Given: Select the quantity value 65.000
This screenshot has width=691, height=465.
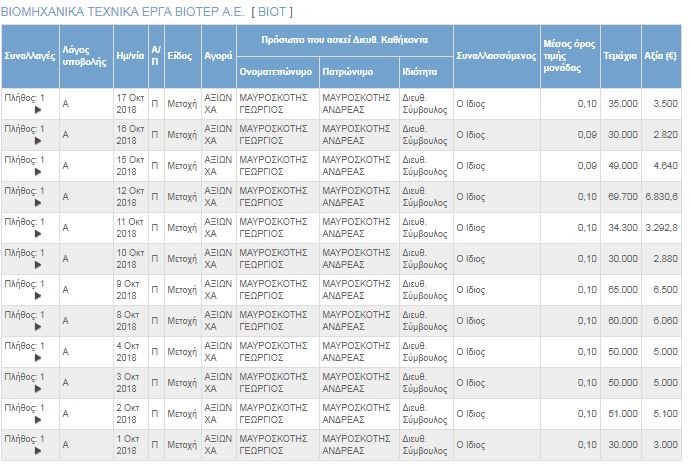Looking at the screenshot, I should click(623, 290).
